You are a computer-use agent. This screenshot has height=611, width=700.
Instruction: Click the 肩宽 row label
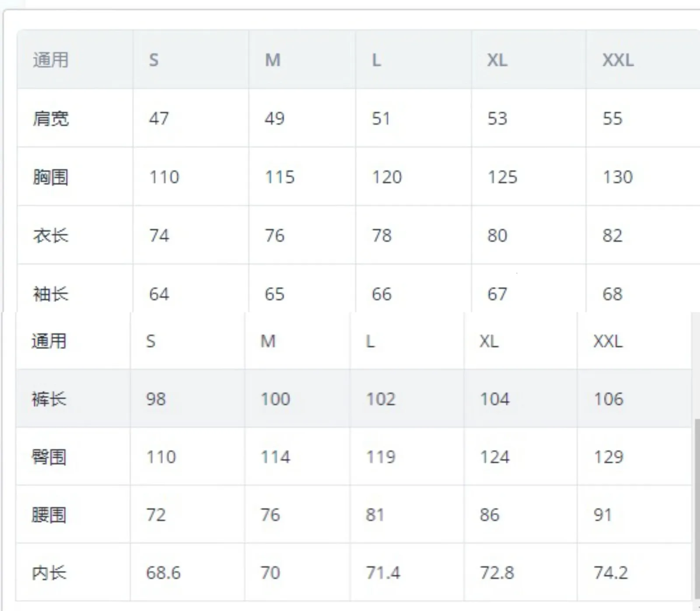(x=51, y=119)
